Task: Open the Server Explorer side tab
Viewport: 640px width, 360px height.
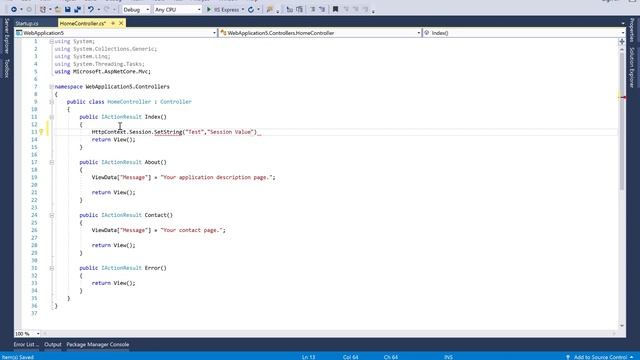Action: click(7, 36)
